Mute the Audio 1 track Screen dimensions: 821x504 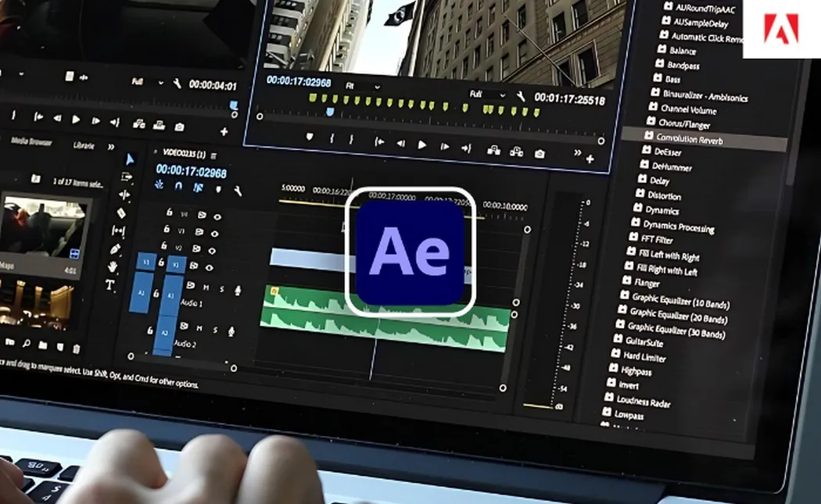[x=206, y=288]
